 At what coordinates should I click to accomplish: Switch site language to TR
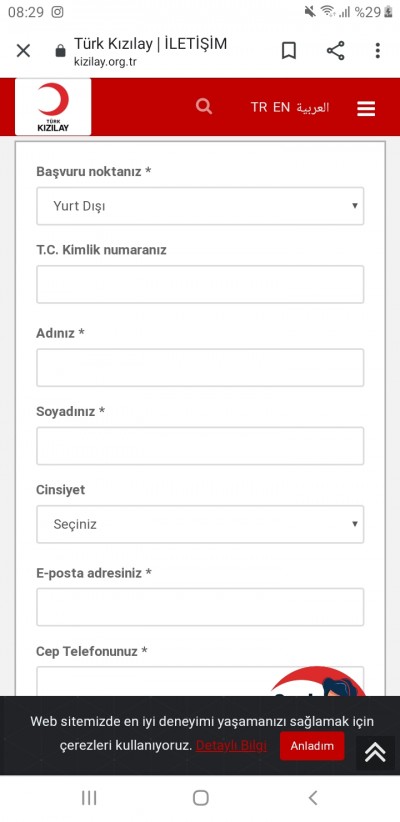click(x=259, y=107)
